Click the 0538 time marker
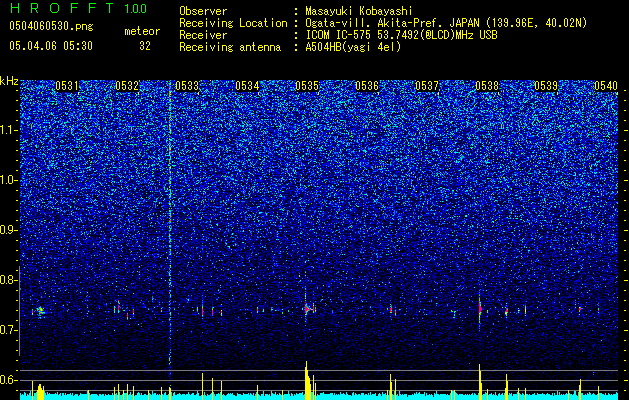This screenshot has width=629, height=400. pyautogui.click(x=487, y=86)
